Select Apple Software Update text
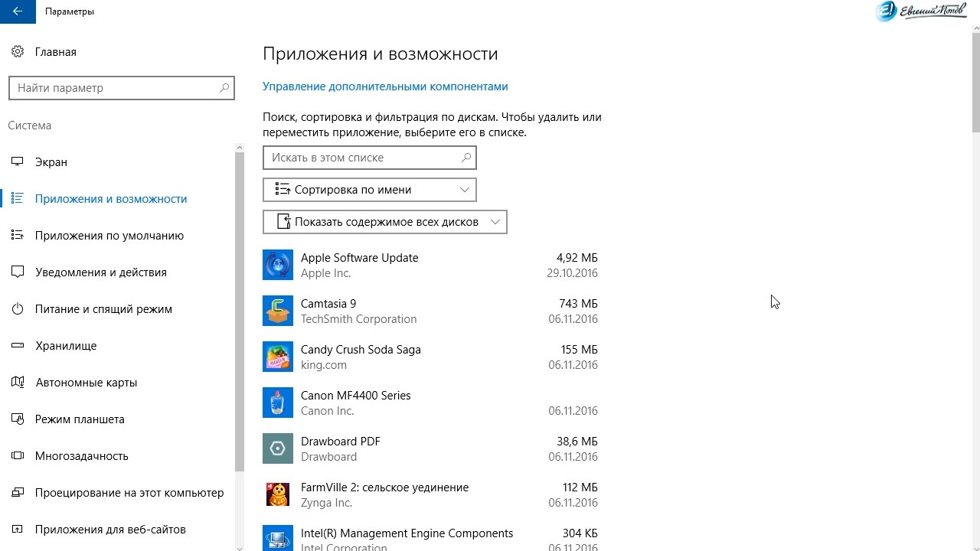Viewport: 980px width, 551px height. pos(359,258)
